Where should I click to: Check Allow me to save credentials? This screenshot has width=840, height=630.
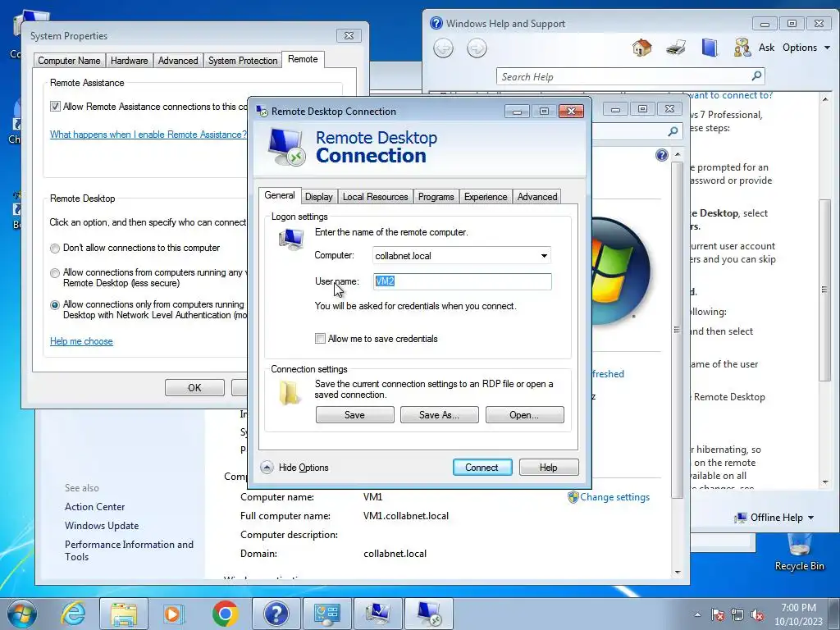click(320, 339)
